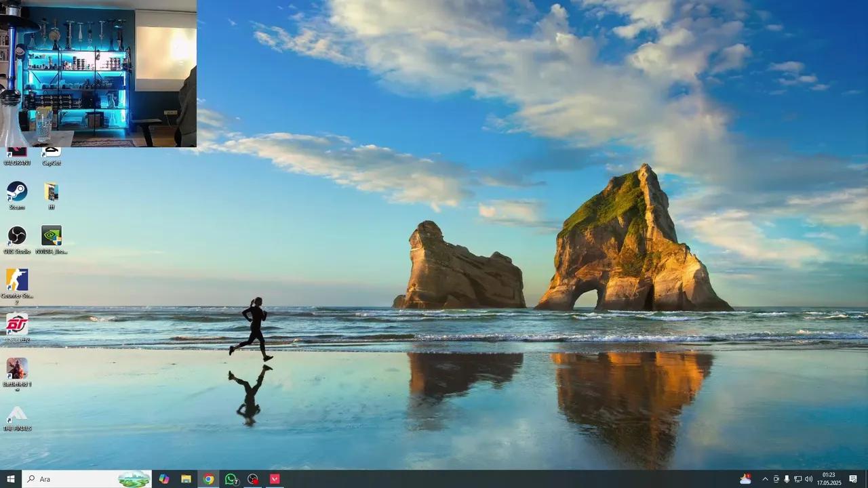Viewport: 868px width, 488px height.
Task: Open File Explorer from the taskbar
Action: tap(186, 479)
